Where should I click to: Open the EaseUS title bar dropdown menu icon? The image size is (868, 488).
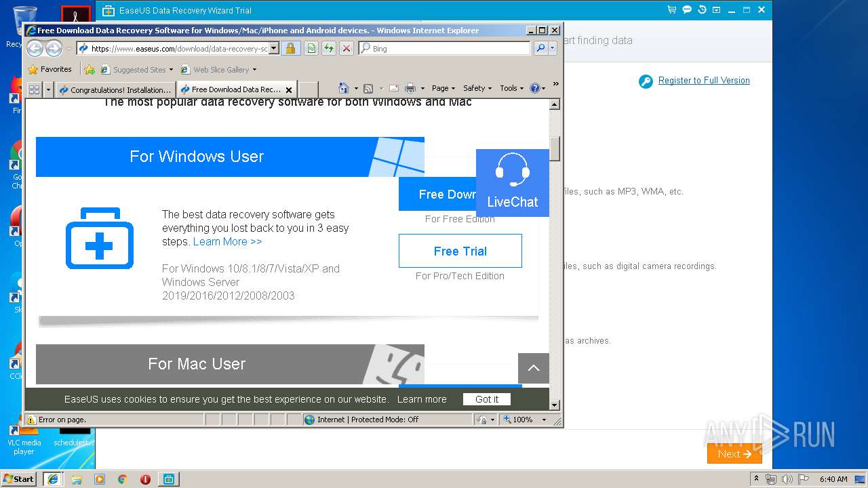tap(717, 10)
